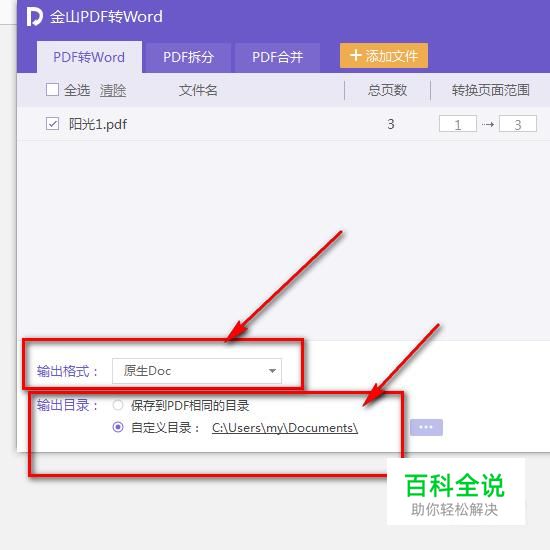The width and height of the screenshot is (550, 550).
Task: Click the start page field showing 1
Action: tap(457, 124)
